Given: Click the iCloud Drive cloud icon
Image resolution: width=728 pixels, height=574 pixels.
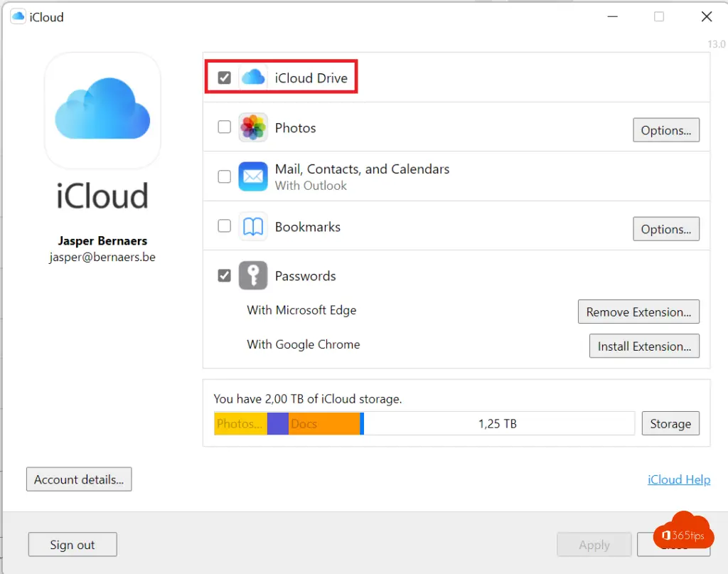Looking at the screenshot, I should point(253,78).
